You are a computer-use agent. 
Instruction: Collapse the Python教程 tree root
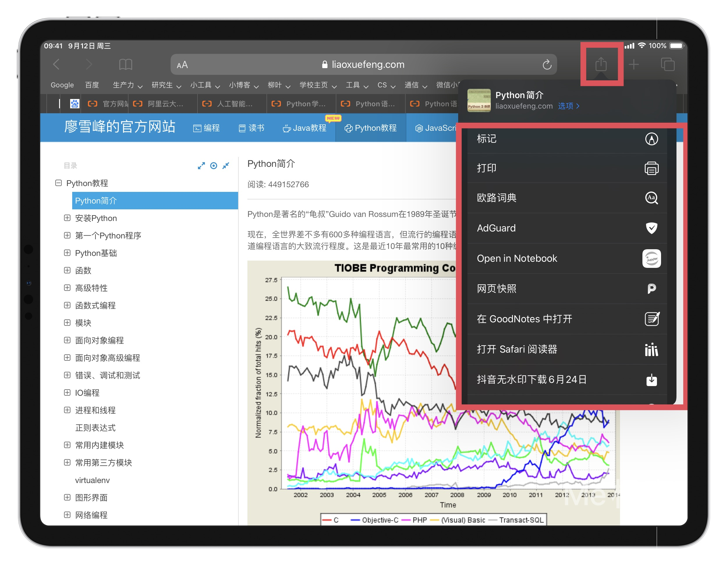pyautogui.click(x=58, y=183)
